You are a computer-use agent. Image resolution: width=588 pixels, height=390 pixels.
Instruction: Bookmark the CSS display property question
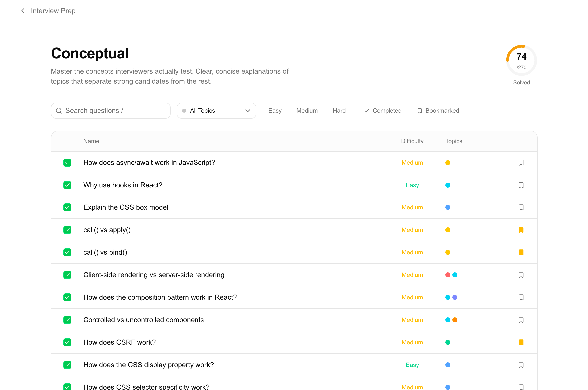point(521,365)
